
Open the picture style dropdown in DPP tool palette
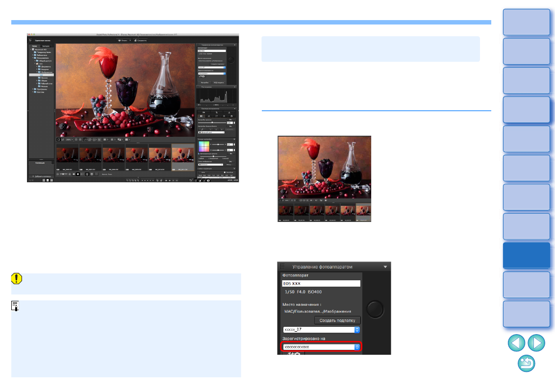211,165
